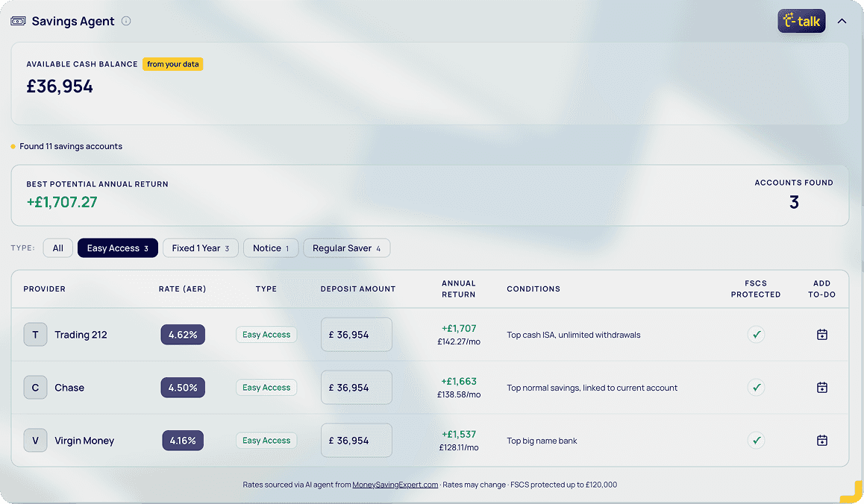This screenshot has width=864, height=504.
Task: Add Trading 212 to to-do calendar icon
Action: point(822,334)
